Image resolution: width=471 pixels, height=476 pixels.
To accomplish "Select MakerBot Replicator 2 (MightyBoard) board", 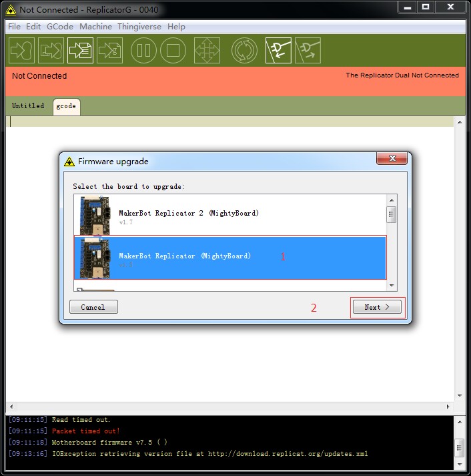I will pos(230,214).
